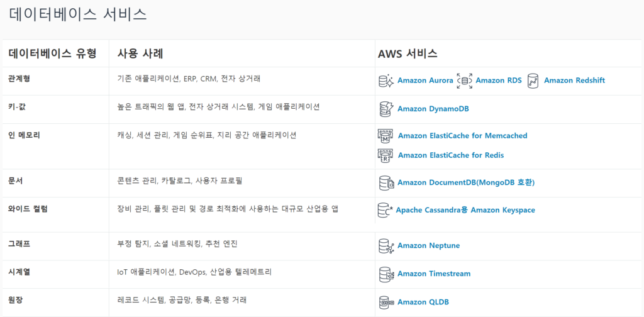Image resolution: width=644 pixels, height=317 pixels.
Task: Click the Amazon DynamoDB icon
Action: (x=386, y=108)
